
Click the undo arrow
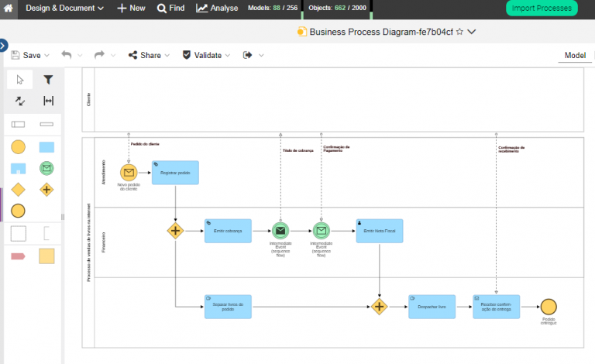67,55
